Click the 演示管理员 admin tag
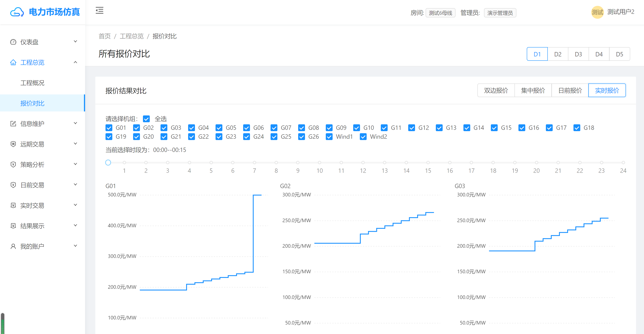 [x=500, y=13]
